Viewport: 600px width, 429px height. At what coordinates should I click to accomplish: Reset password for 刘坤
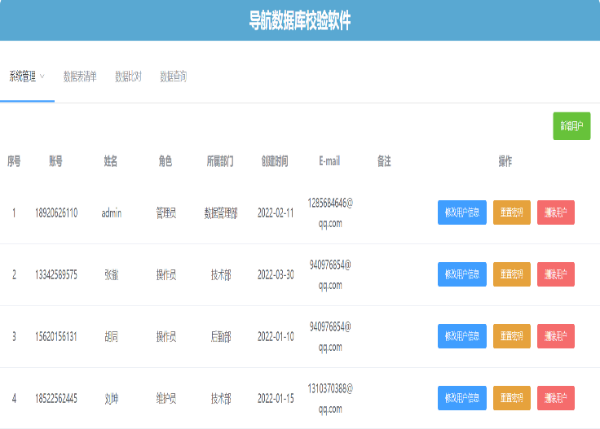512,398
